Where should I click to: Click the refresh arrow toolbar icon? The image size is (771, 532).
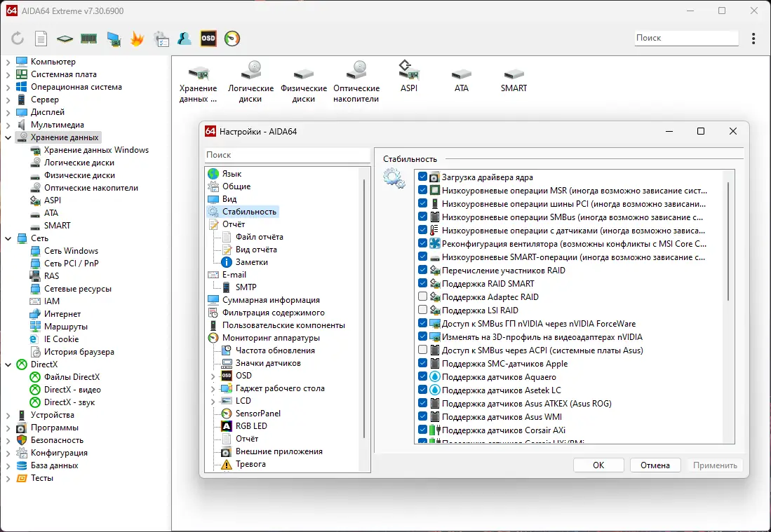click(x=17, y=39)
